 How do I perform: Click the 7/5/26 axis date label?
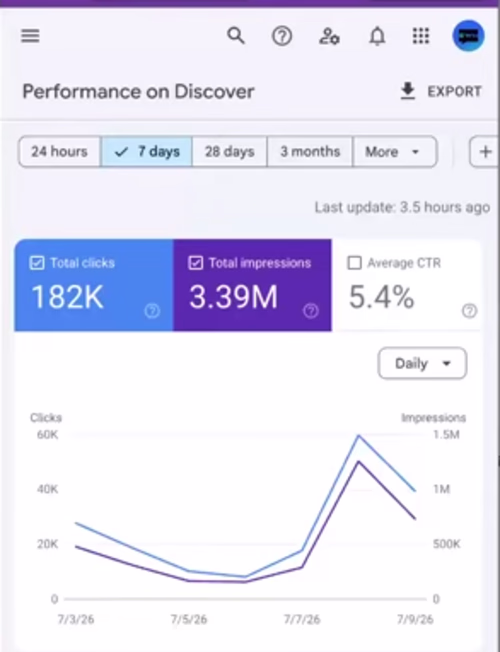click(x=189, y=620)
